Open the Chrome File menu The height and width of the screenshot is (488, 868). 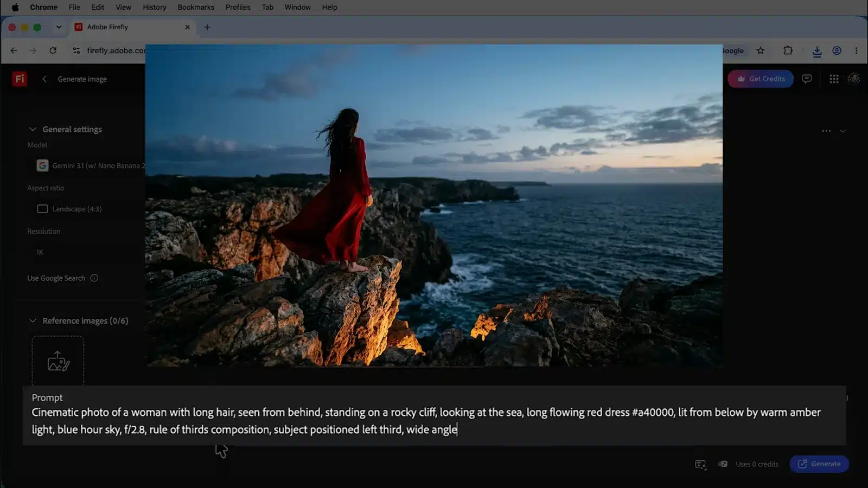74,7
